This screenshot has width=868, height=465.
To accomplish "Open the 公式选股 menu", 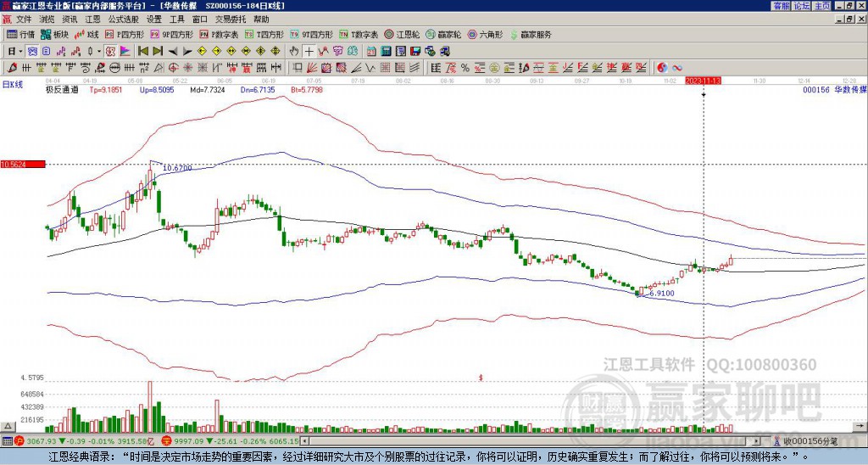I will [124, 20].
